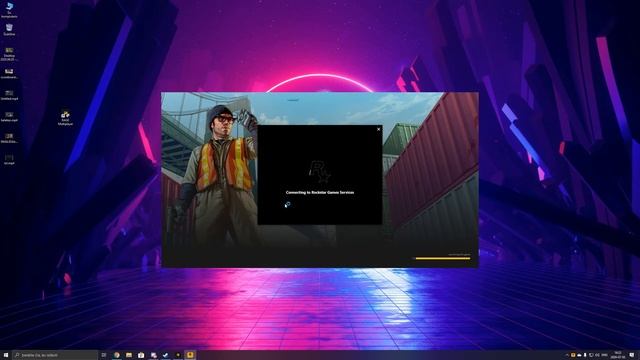Close the Rockstar Games Services connection dialog
Screen dimensions: 640x360
378,129
